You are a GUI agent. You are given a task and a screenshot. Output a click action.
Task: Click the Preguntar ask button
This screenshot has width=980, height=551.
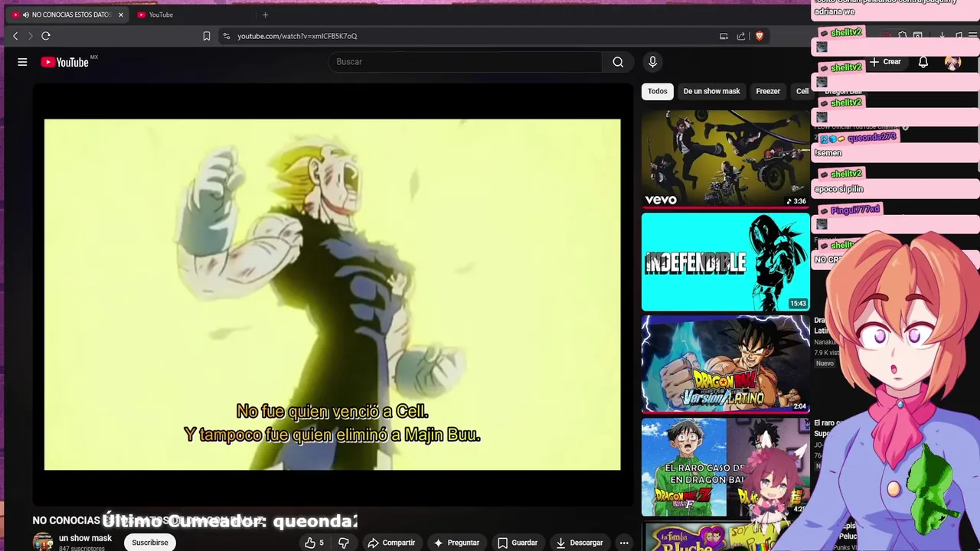point(456,543)
